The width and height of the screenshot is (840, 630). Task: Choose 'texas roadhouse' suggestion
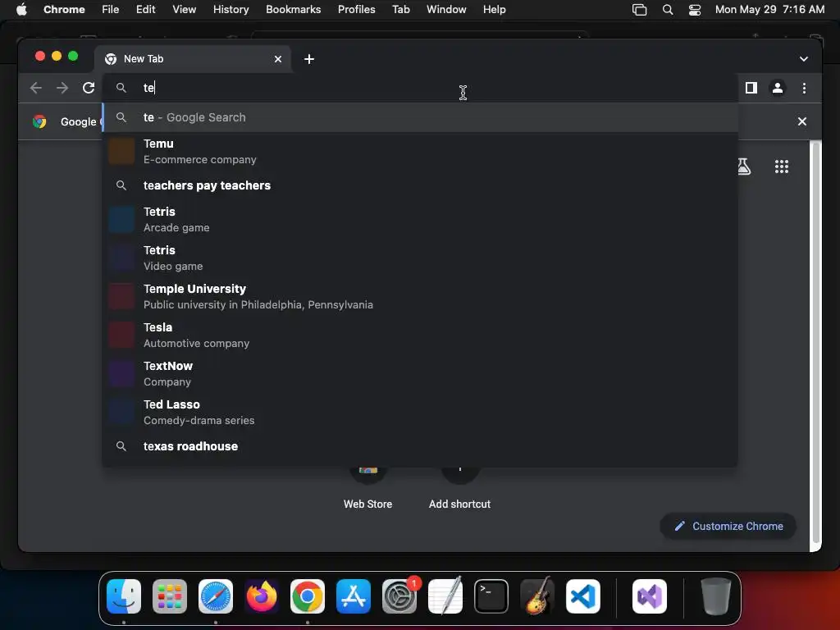coord(421,446)
